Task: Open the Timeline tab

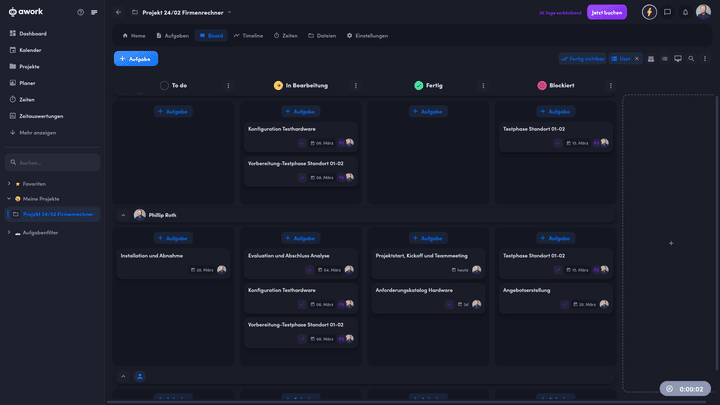Action: click(248, 36)
